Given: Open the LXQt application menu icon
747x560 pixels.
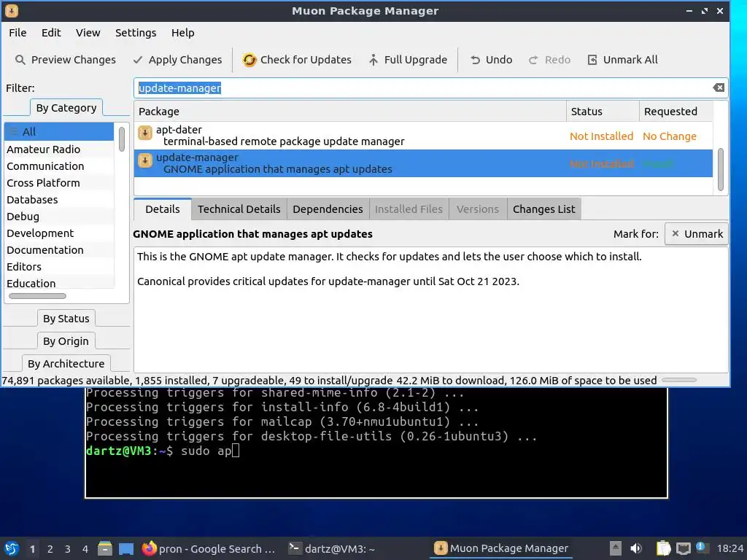Looking at the screenshot, I should click(x=12, y=548).
